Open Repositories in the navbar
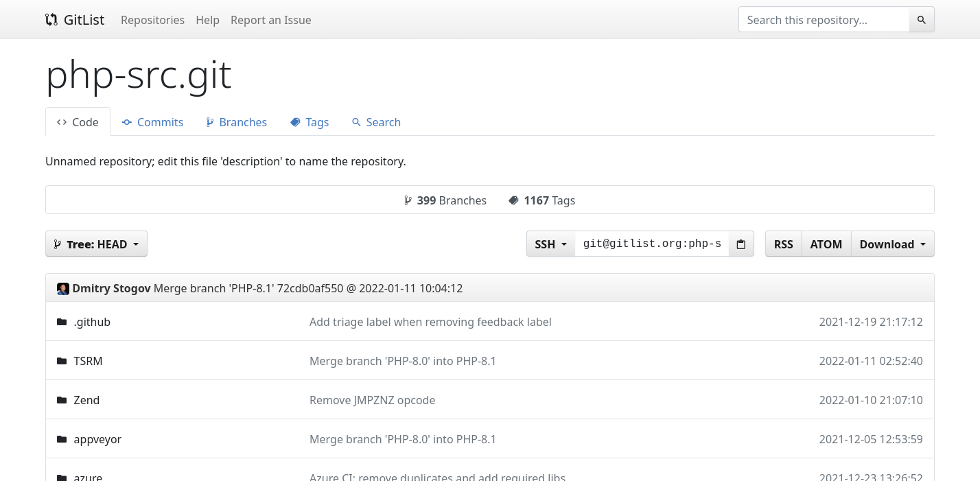The image size is (980, 481). coord(152,20)
